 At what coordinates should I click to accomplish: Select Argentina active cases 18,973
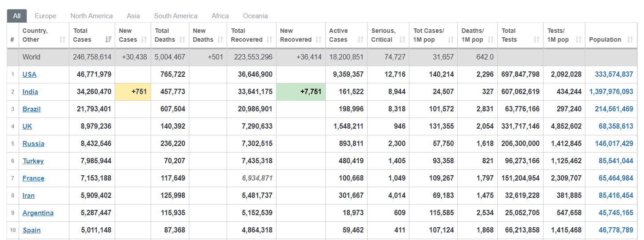[x=353, y=213]
